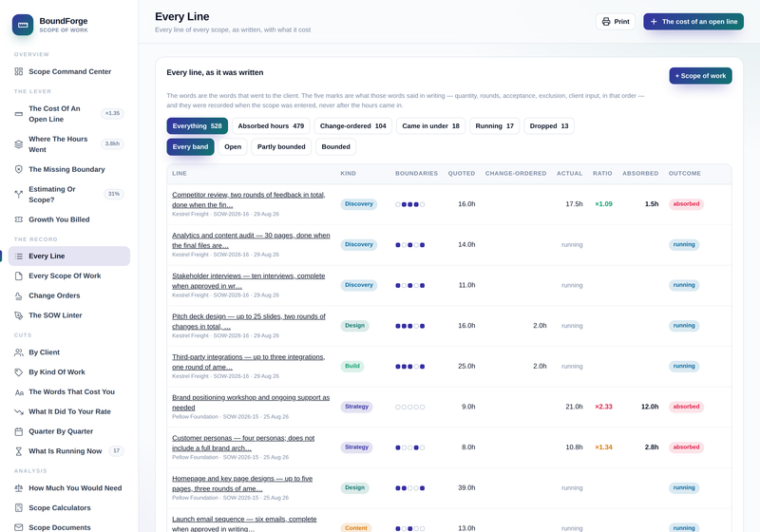This screenshot has width=760, height=532.
Task: Open Pitch deck design line link
Action: [x=249, y=322]
